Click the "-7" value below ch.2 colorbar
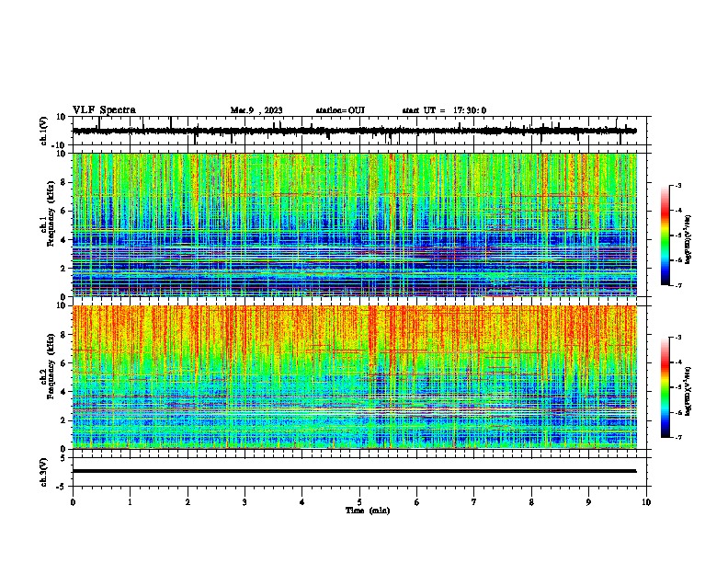 [678, 437]
